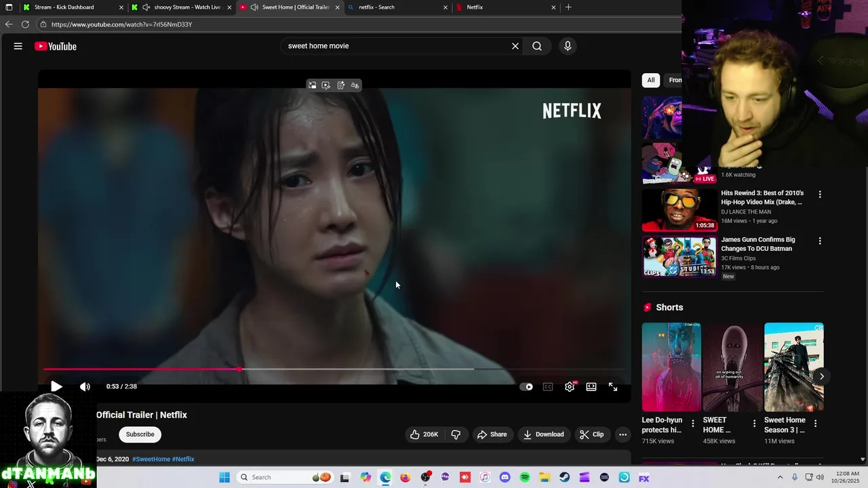Like the video with 206K likes

425,434
